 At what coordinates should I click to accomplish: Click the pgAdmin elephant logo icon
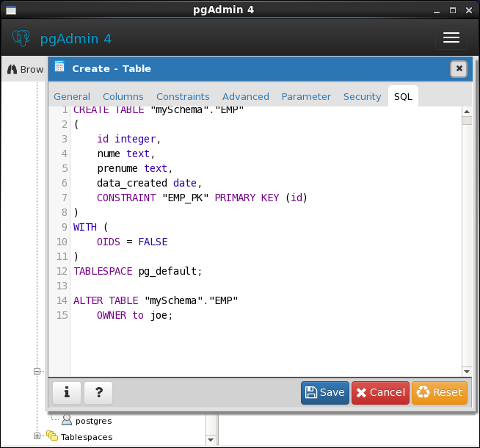coord(21,39)
